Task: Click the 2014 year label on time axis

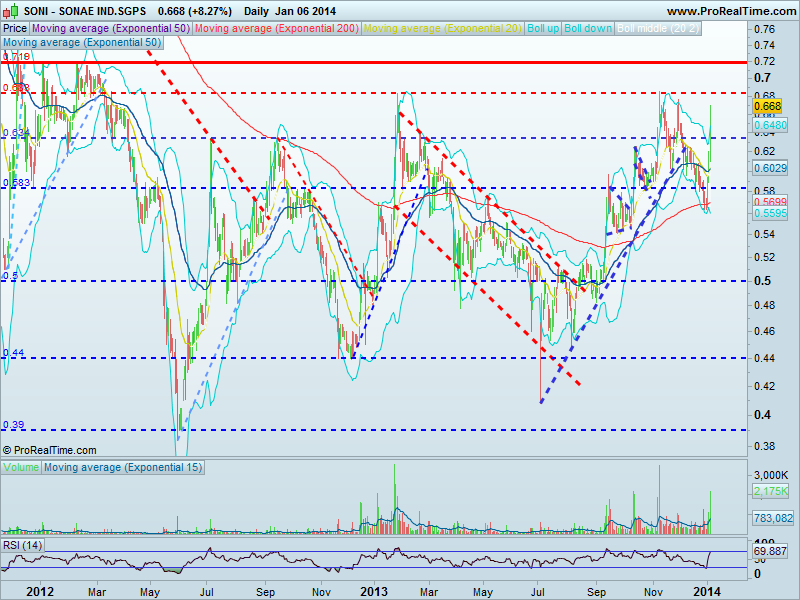Action: point(707,591)
